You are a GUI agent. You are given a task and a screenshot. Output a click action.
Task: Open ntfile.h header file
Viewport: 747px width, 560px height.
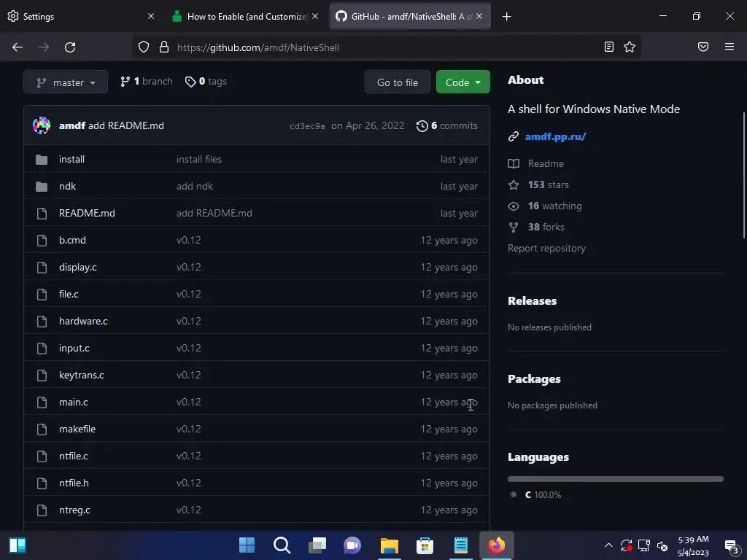pyautogui.click(x=74, y=483)
